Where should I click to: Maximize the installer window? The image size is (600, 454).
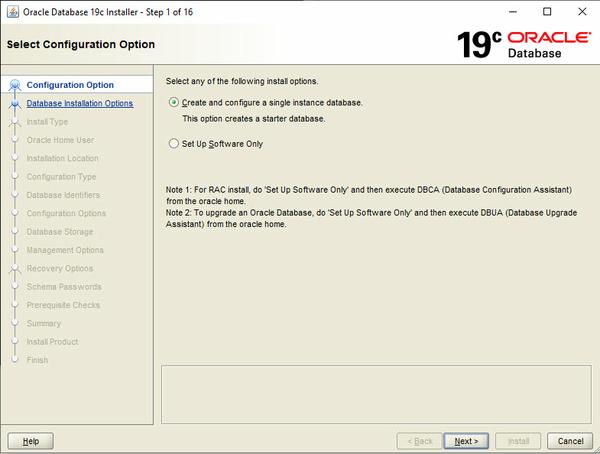click(x=545, y=12)
